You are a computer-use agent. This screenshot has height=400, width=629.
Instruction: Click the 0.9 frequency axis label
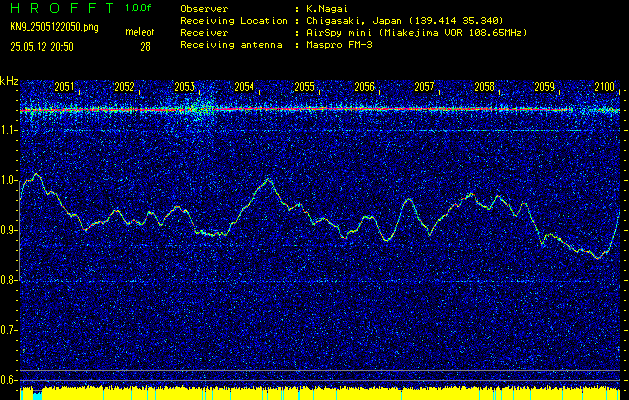pos(8,230)
